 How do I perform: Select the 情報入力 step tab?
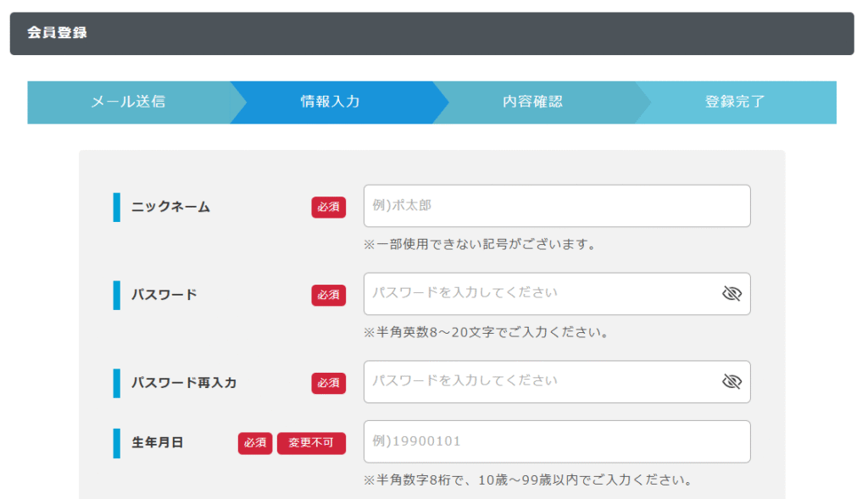[331, 103]
